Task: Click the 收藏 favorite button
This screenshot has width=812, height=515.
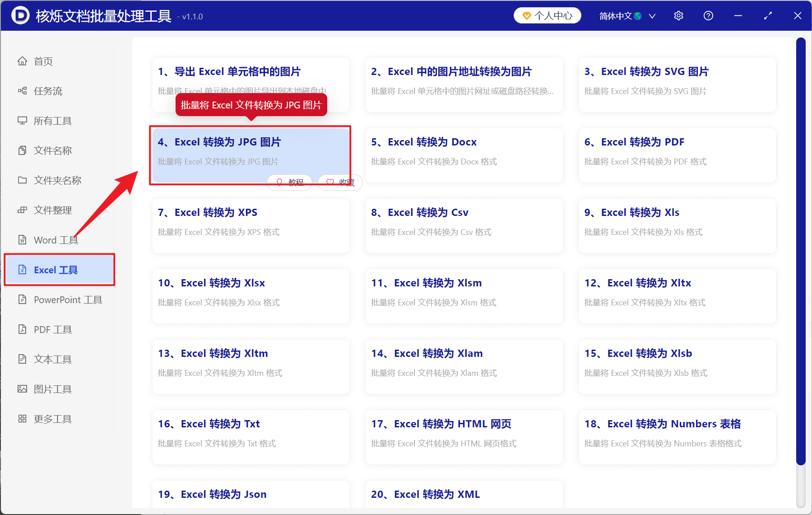Action: 340,182
